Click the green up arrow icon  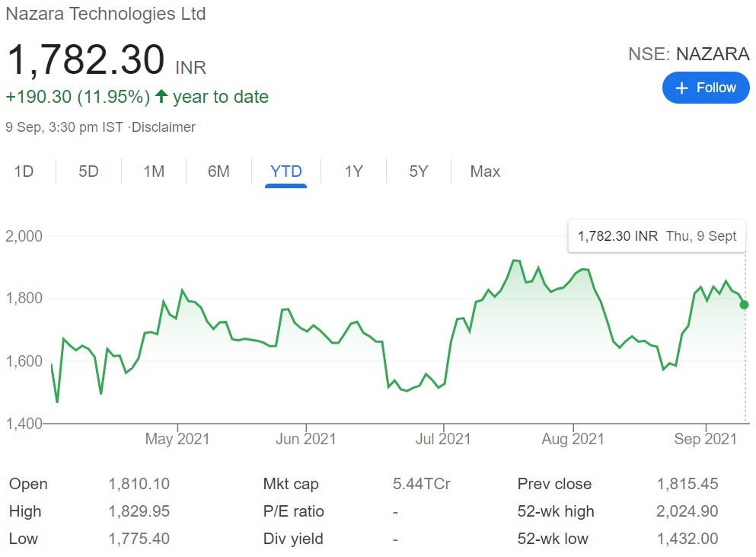161,97
